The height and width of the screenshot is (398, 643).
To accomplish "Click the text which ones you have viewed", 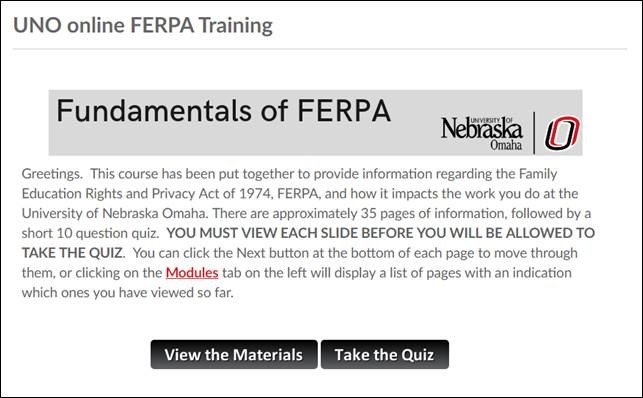I will [109, 293].
